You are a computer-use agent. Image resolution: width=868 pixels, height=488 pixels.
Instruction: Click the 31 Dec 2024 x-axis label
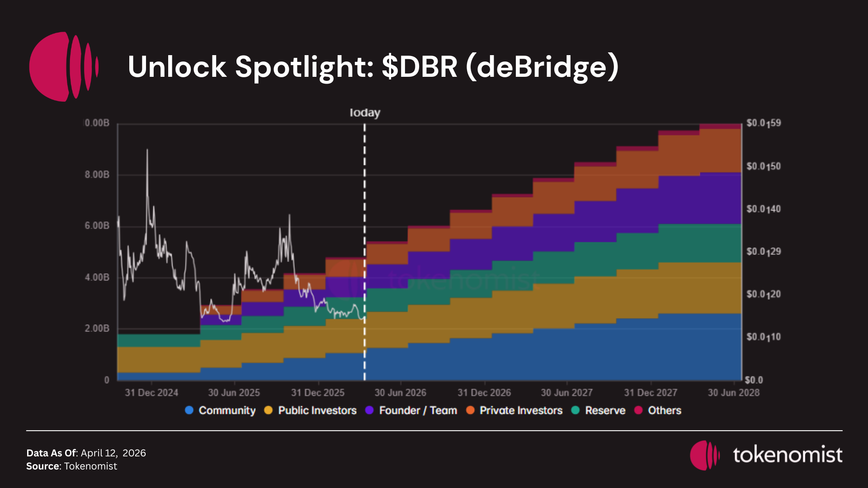pos(151,393)
